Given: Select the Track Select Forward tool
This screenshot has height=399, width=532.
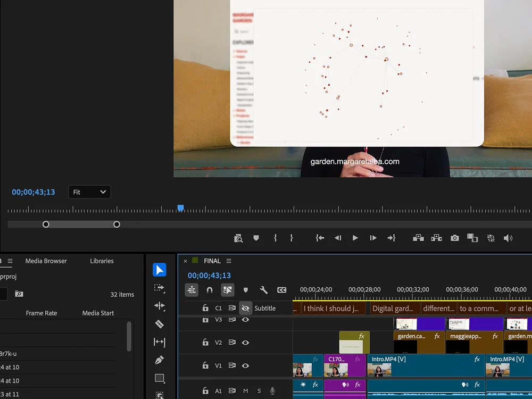Looking at the screenshot, I should click(x=160, y=288).
